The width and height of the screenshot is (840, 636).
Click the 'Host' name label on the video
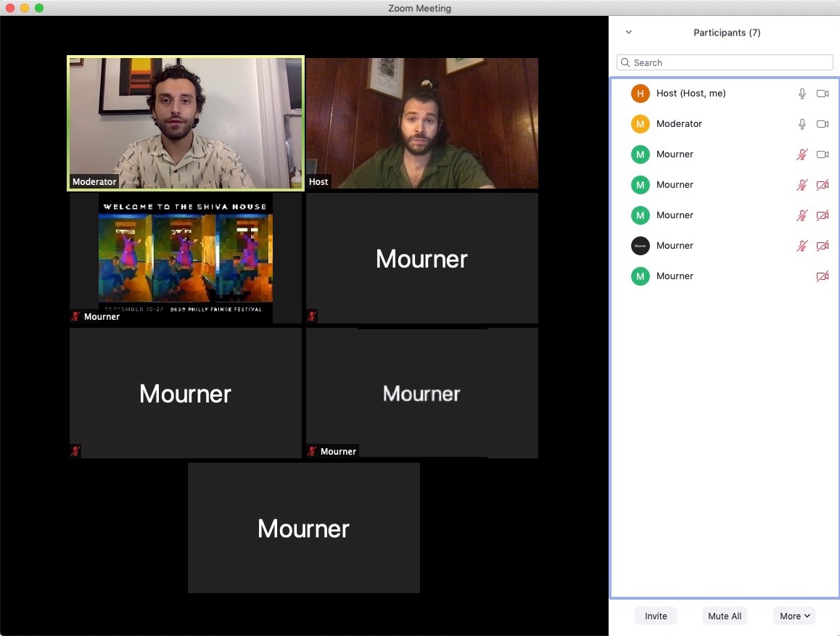[318, 182]
